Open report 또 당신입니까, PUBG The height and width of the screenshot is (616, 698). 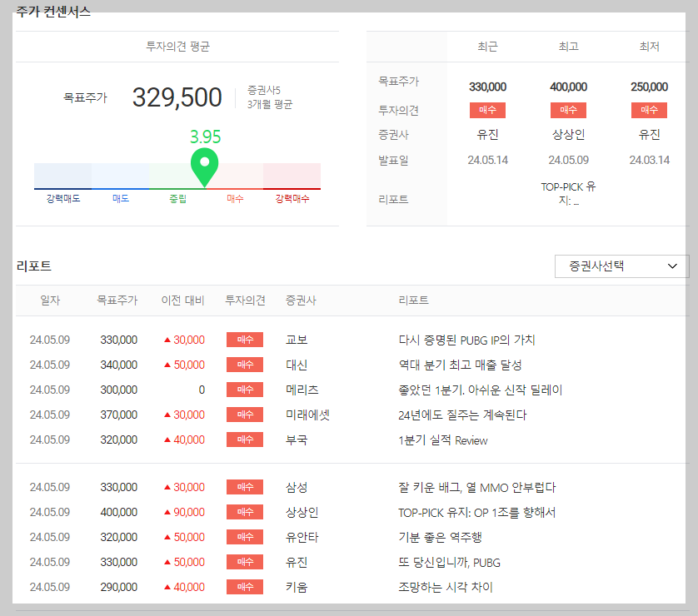[x=449, y=562]
